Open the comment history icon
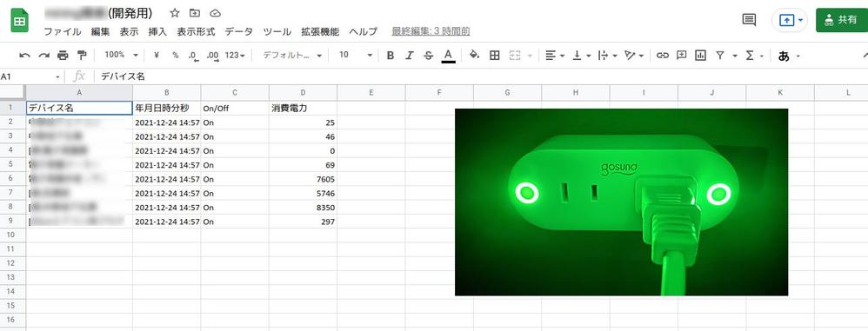Image resolution: width=868 pixels, height=331 pixels. (x=749, y=20)
